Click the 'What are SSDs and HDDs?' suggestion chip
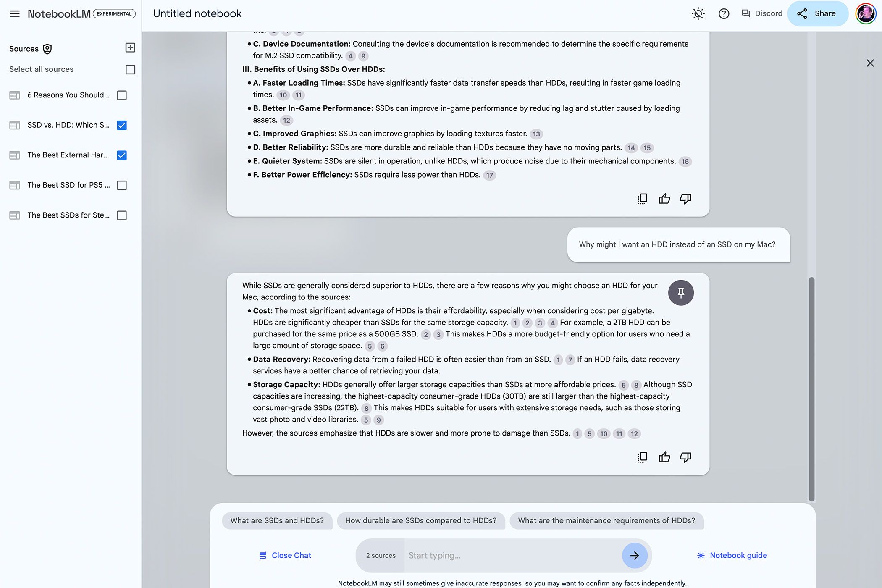 (277, 520)
